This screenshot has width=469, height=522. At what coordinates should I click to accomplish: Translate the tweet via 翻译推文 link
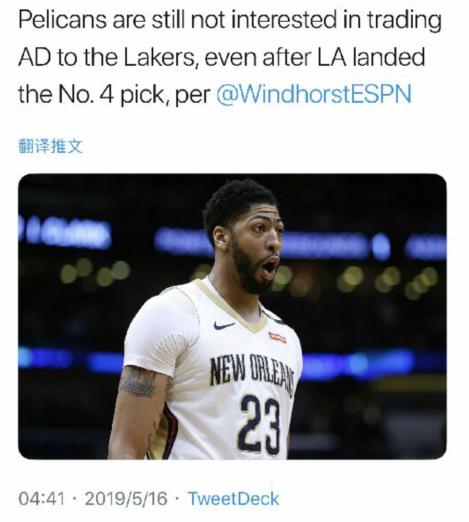tap(50, 146)
